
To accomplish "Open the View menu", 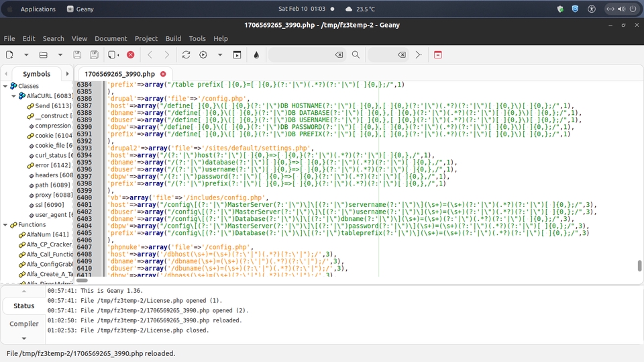I will click(79, 38).
